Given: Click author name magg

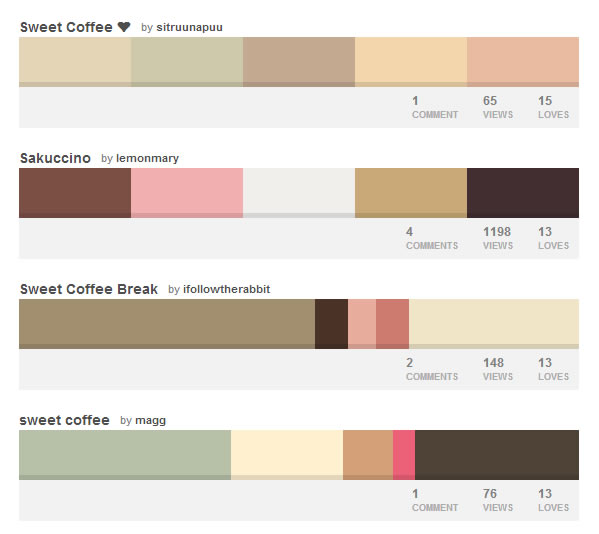Looking at the screenshot, I should [x=151, y=421].
